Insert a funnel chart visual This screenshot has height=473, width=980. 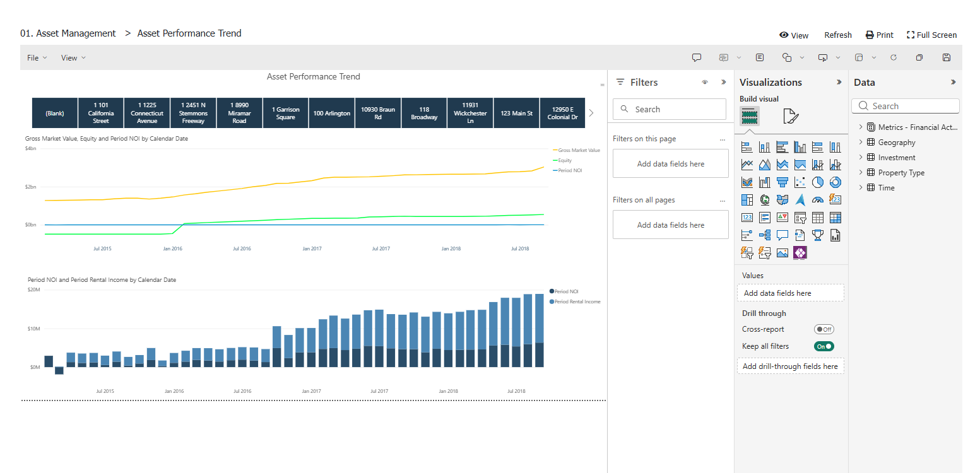(782, 182)
